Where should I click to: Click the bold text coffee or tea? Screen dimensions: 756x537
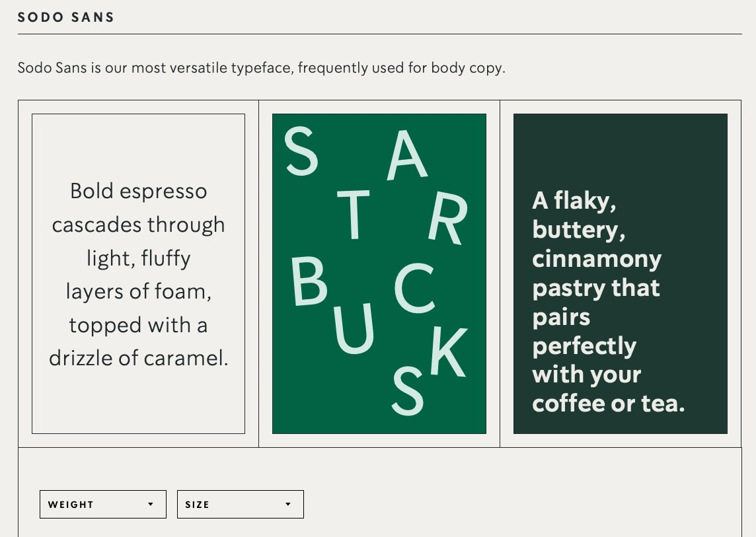point(608,403)
